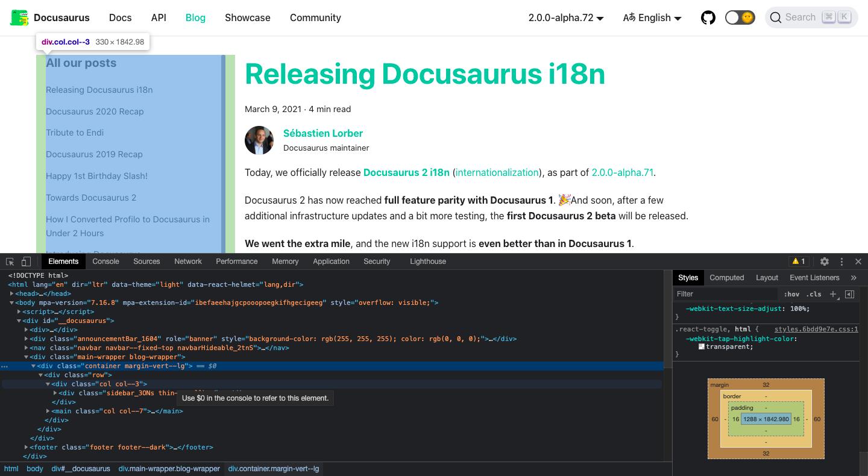This screenshot has width=868, height=476.
Task: Select the inspect element tool
Action: [9, 261]
